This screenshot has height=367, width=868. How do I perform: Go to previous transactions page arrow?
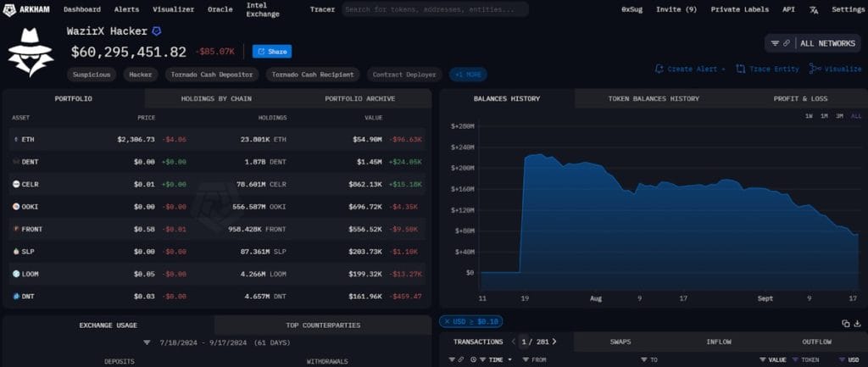513,342
